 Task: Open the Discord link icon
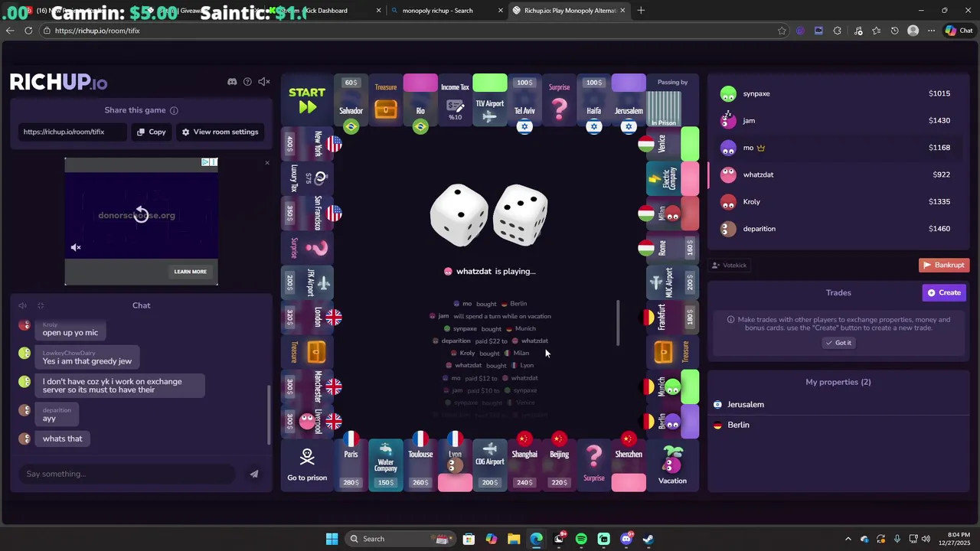232,82
